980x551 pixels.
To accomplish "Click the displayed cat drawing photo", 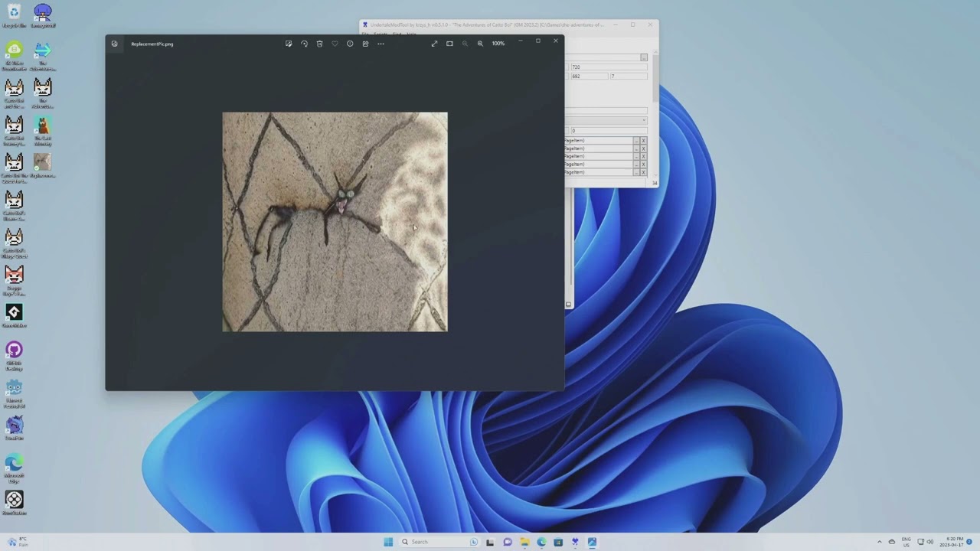I will point(335,222).
